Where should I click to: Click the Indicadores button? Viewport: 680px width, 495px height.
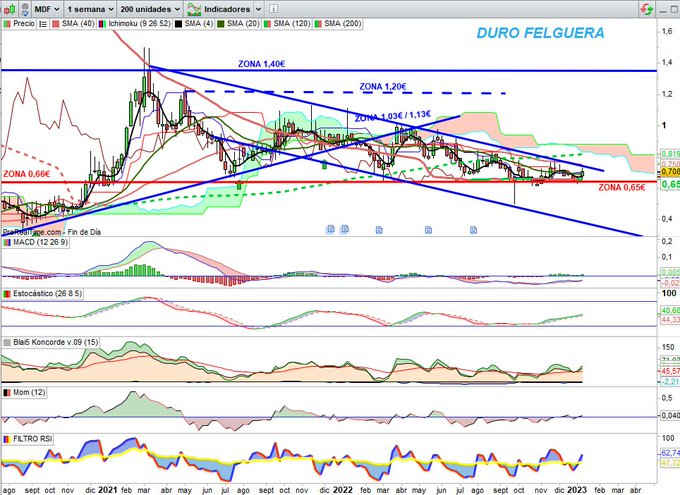click(x=220, y=9)
